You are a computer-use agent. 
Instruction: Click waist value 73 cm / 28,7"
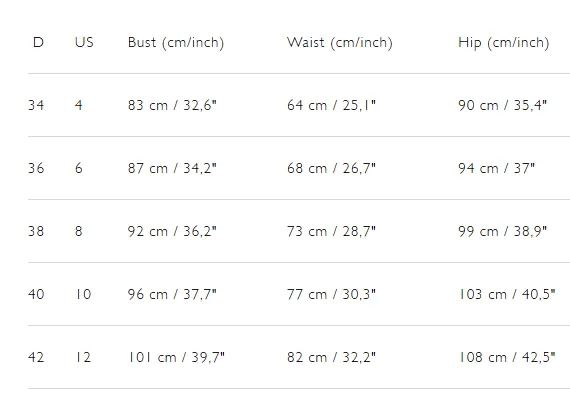click(331, 231)
